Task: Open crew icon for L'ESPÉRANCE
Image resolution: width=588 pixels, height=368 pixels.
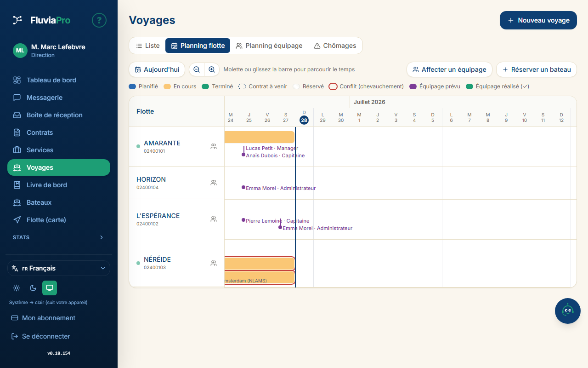Action: [214, 219]
